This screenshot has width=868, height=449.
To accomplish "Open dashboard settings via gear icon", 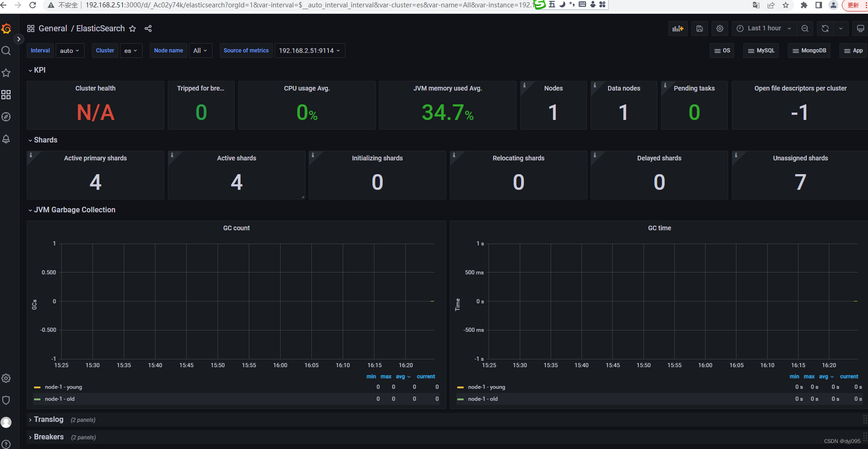I will 719,28.
